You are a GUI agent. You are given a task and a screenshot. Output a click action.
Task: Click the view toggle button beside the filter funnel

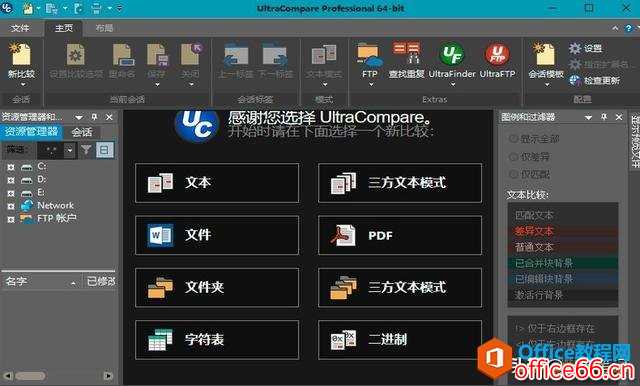point(104,150)
